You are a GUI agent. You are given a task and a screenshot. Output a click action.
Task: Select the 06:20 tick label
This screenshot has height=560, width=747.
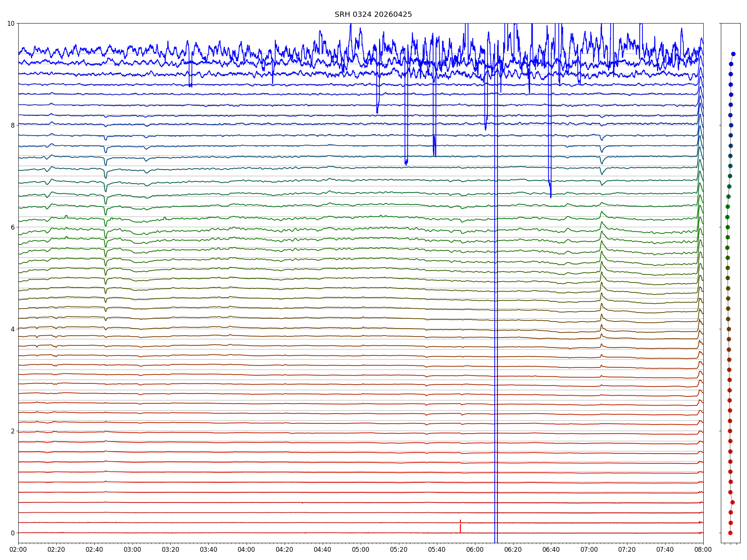pyautogui.click(x=513, y=550)
